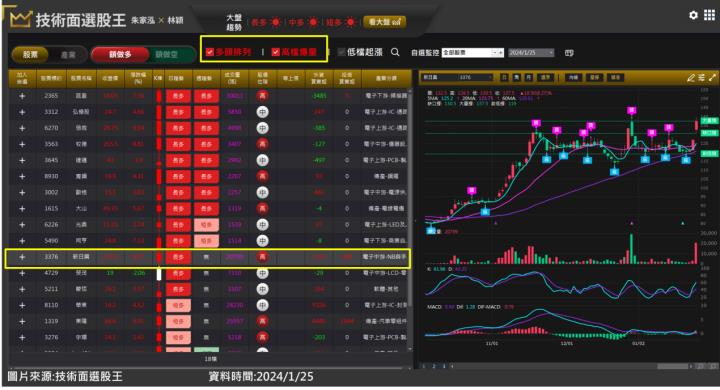Toggle the 高檔爆量 checkbox
This screenshot has width=720, height=390.
[275, 52]
